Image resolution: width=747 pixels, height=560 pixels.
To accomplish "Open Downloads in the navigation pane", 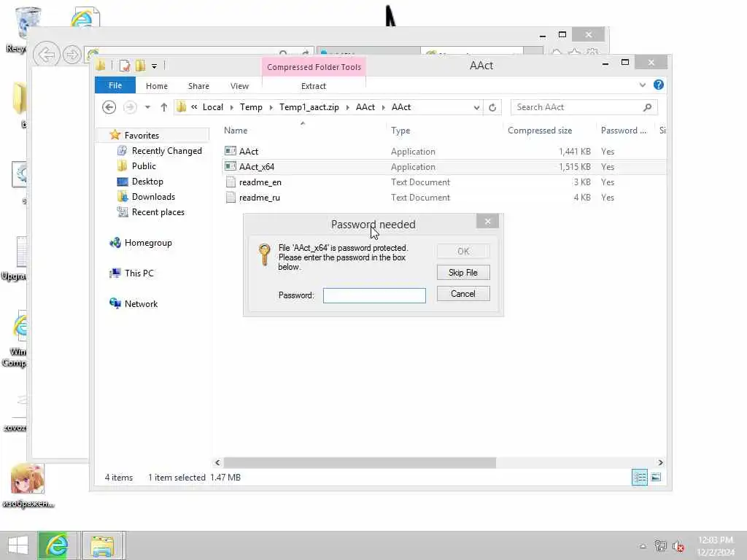I will (153, 197).
